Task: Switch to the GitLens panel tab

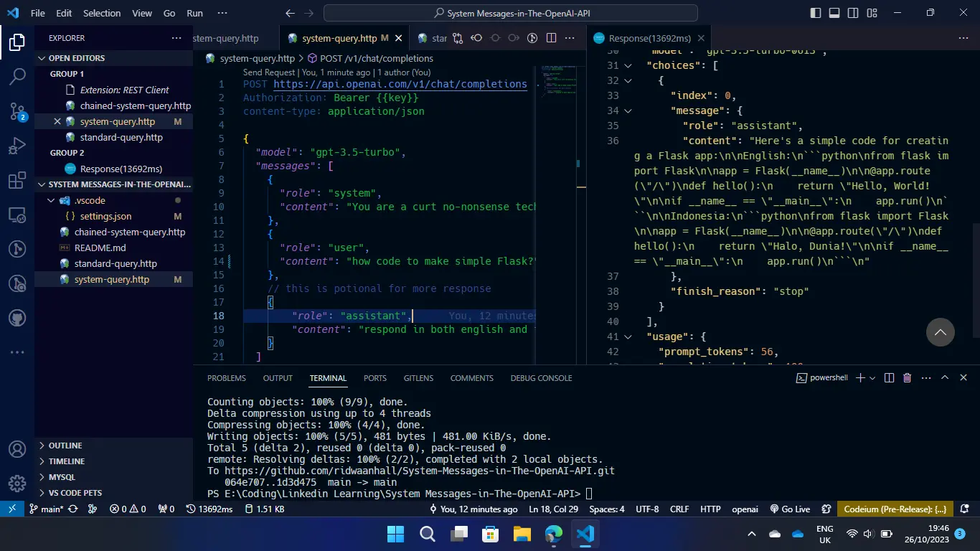Action: tap(418, 378)
